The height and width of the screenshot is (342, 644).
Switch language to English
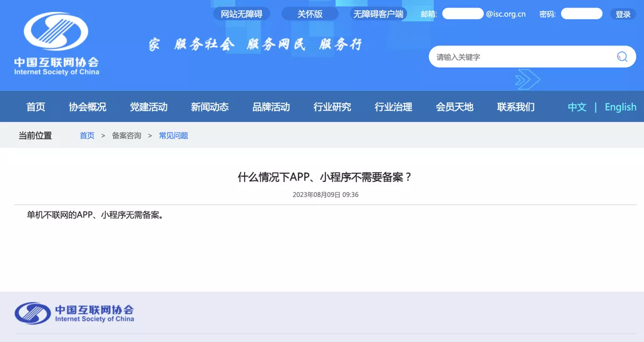coord(620,107)
